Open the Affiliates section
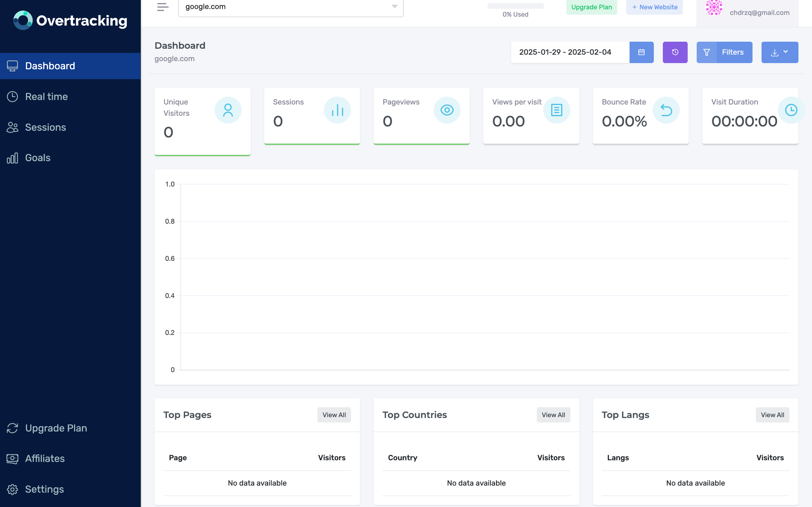This screenshot has width=812, height=507. coord(45,459)
